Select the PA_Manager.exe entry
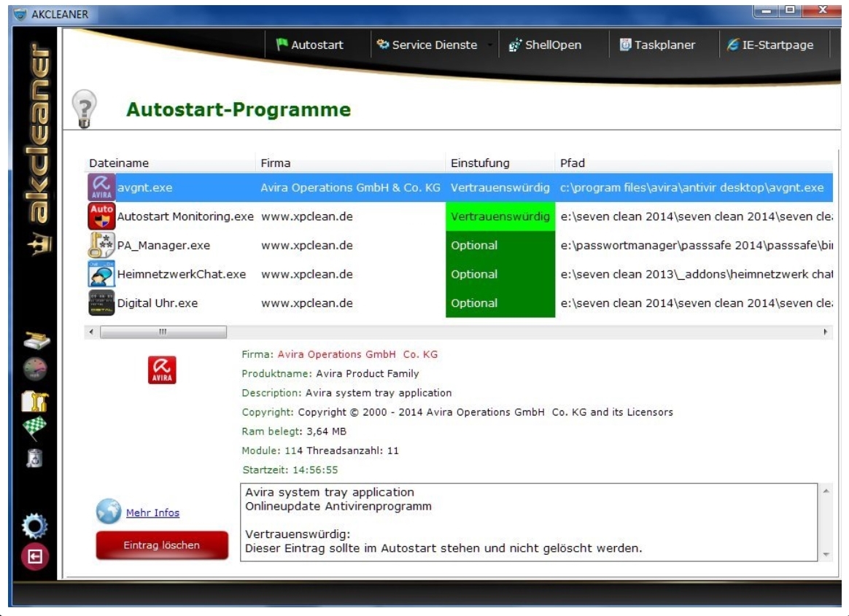The height and width of the screenshot is (616, 849). pos(163,245)
